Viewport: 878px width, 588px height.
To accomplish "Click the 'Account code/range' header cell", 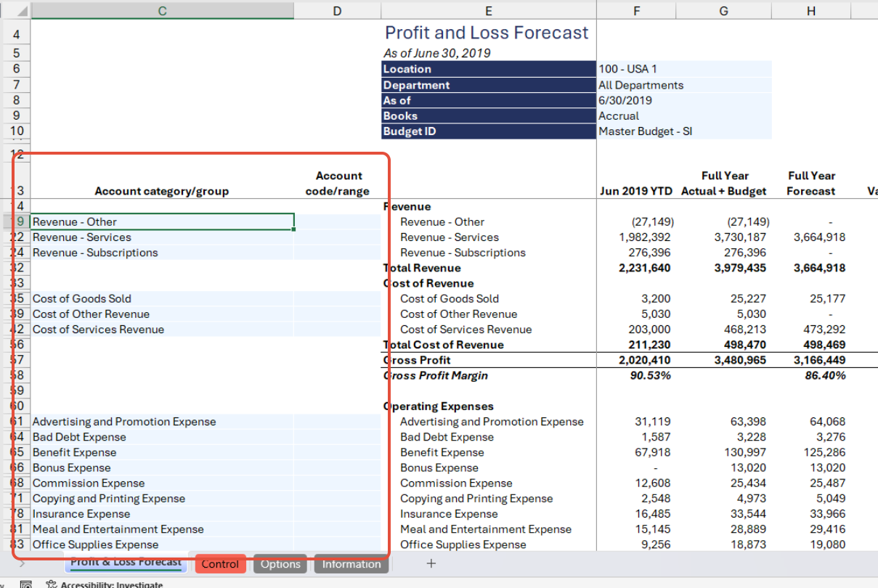I will point(338,183).
